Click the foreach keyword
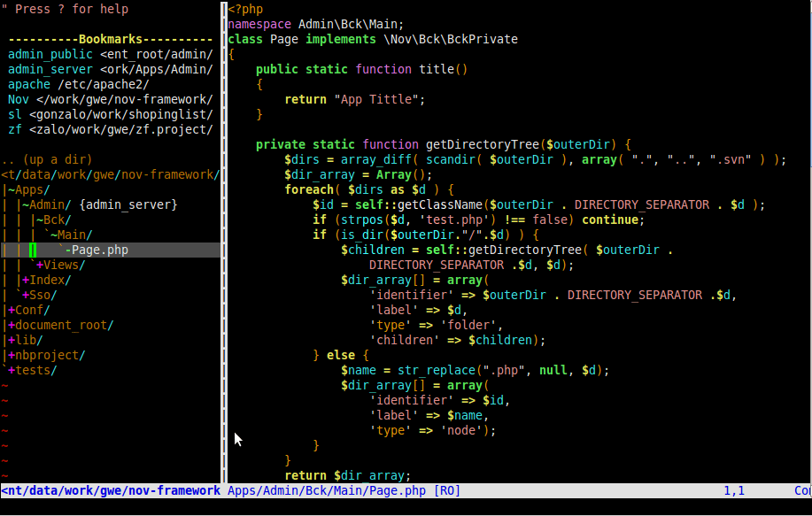The width and height of the screenshot is (812, 516). 309,189
